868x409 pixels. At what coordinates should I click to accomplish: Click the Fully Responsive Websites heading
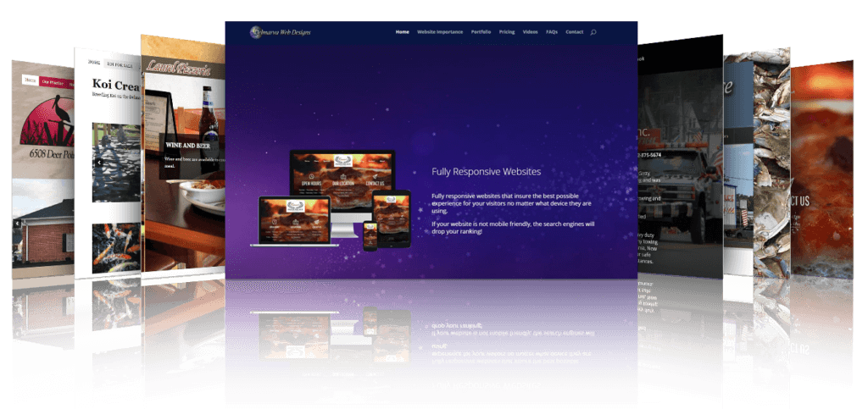pyautogui.click(x=486, y=171)
